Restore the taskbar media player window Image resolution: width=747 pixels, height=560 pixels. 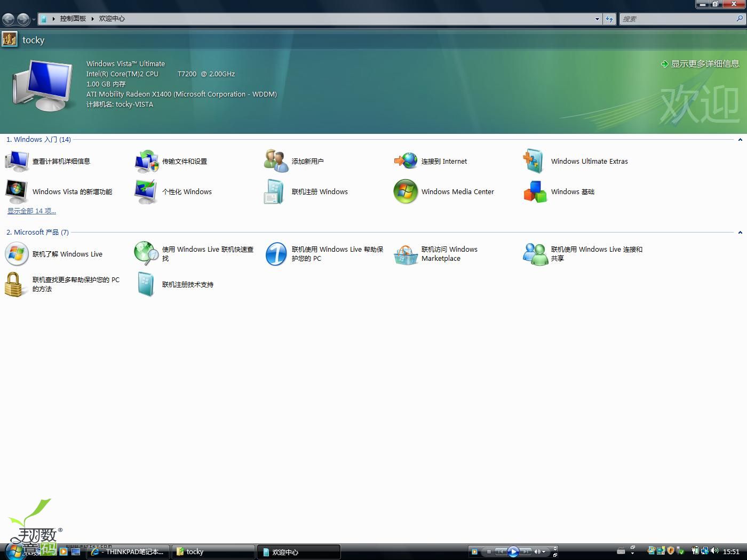tap(555, 555)
